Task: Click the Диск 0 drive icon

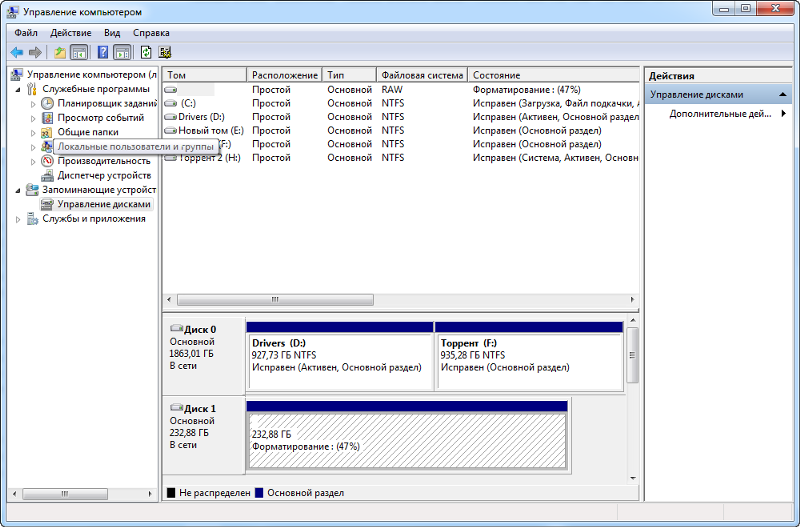Action: [x=176, y=328]
